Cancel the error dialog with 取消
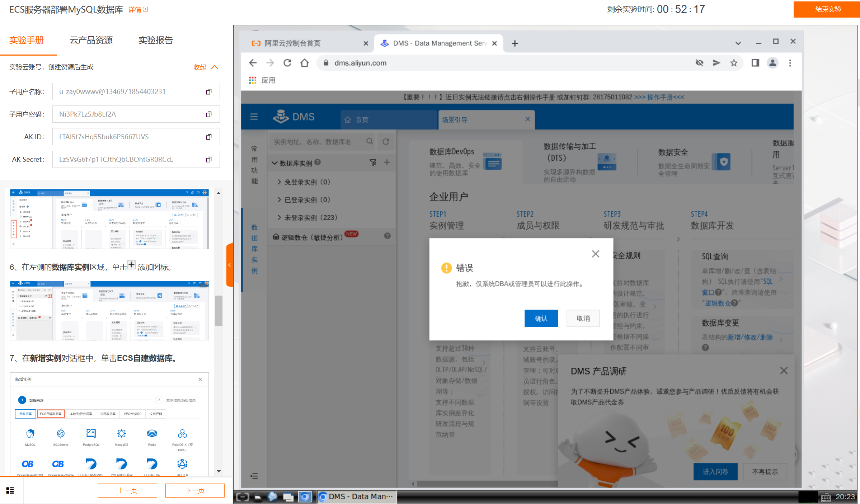 click(x=583, y=318)
